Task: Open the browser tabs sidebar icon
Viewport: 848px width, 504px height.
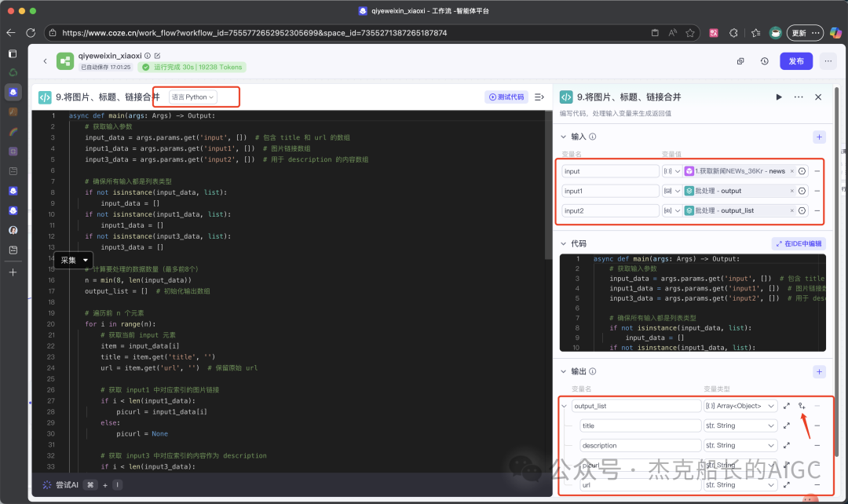Action: pos(13,53)
